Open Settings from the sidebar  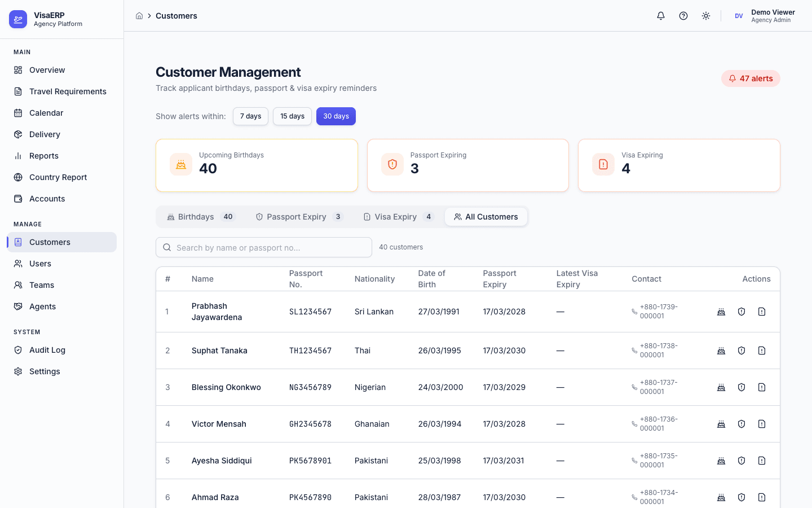pos(45,371)
